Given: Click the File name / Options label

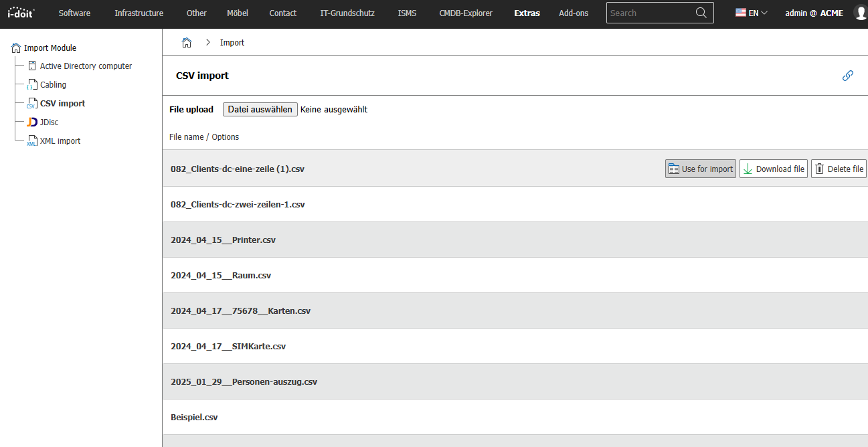Looking at the screenshot, I should (x=204, y=137).
